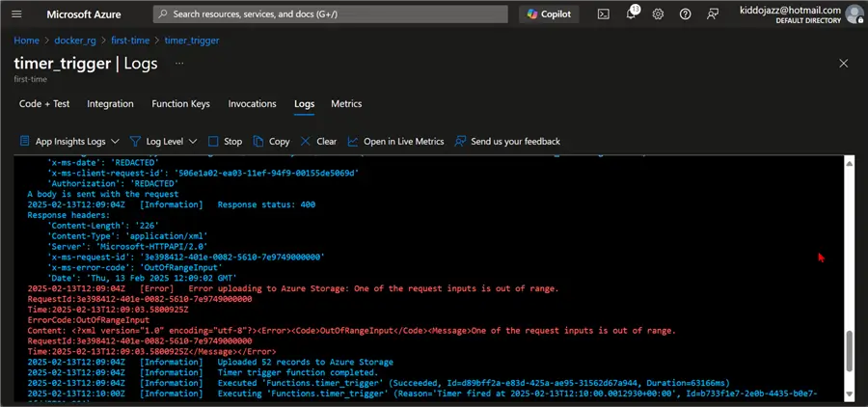This screenshot has height=407, width=868.
Task: Open the Azure portal hamburger menu
Action: point(16,14)
